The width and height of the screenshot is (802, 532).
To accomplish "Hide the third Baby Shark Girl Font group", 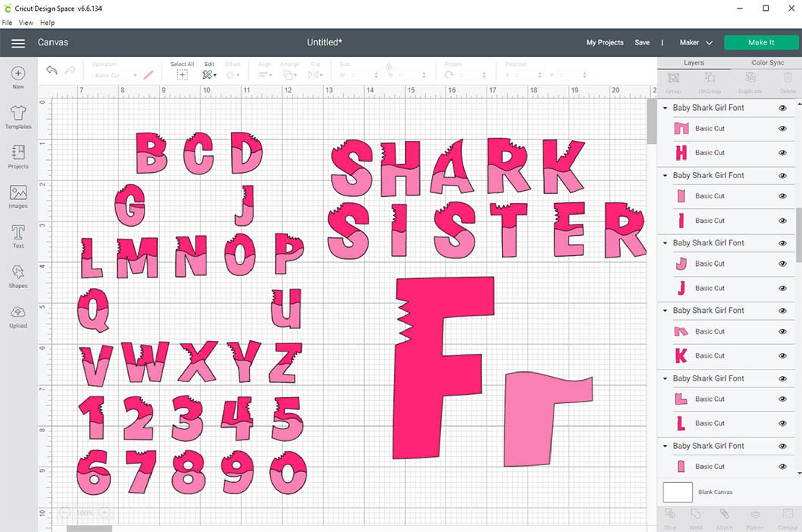I will tap(782, 243).
